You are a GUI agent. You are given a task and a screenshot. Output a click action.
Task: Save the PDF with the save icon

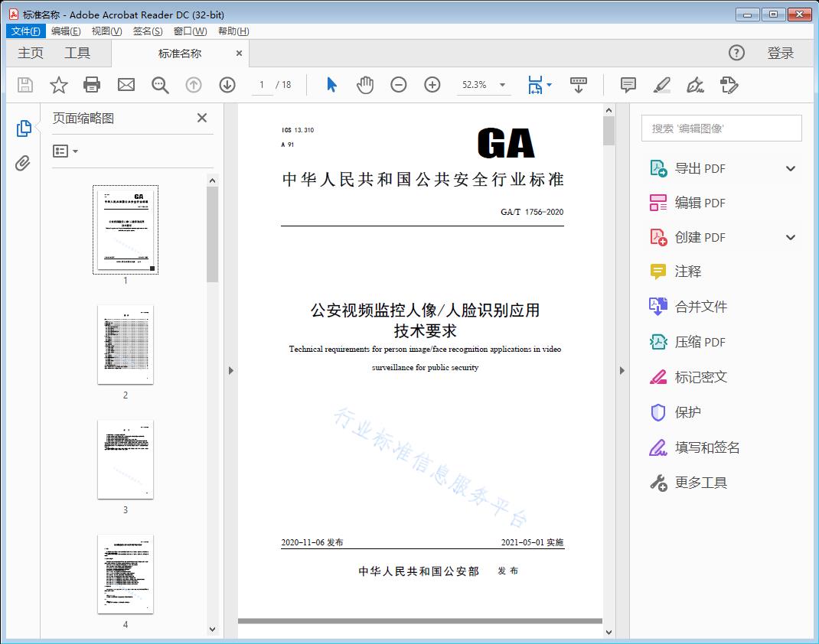(24, 85)
